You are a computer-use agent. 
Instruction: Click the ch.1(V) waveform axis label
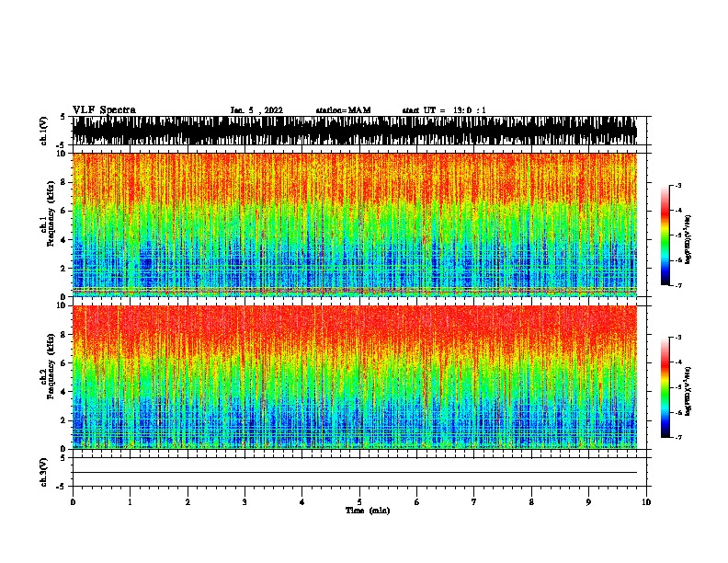click(x=44, y=131)
